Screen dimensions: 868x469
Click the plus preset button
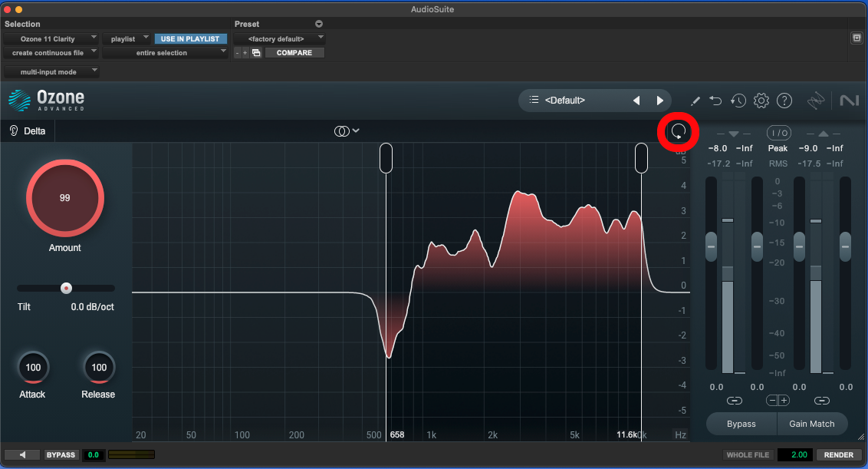(245, 53)
